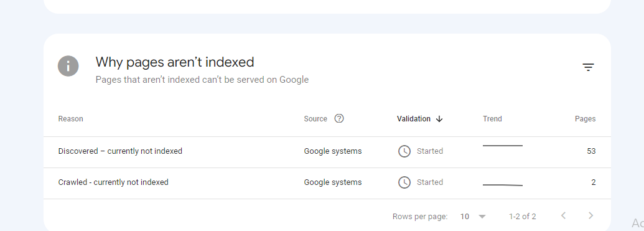
Task: Click the Trend column header
Action: 492,119
